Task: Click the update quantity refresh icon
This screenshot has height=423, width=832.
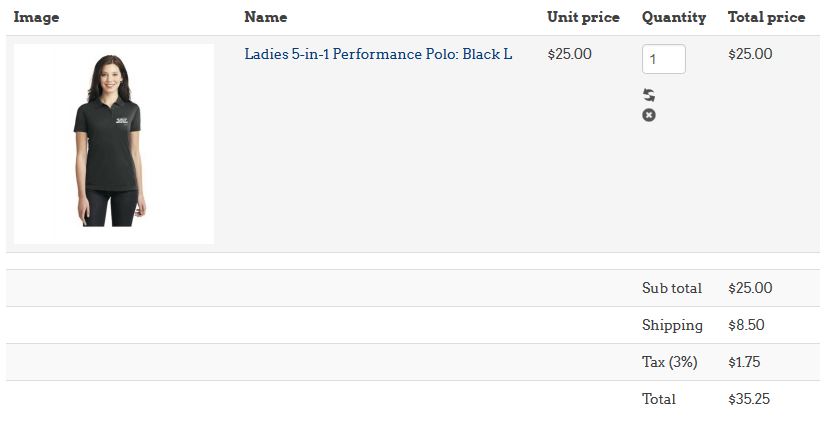Action: [649, 95]
